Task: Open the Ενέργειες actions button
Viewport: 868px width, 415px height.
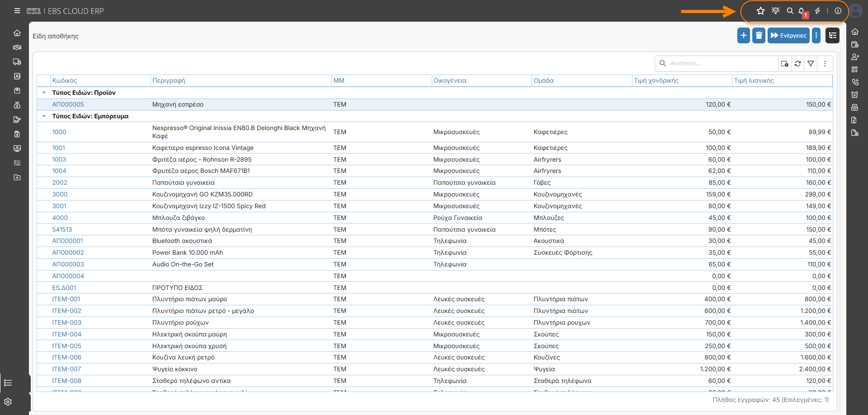Action: point(788,35)
